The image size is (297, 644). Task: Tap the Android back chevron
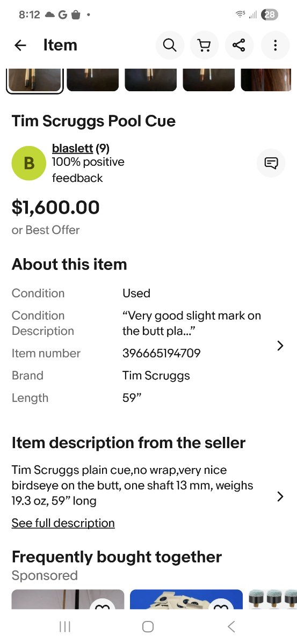231,626
